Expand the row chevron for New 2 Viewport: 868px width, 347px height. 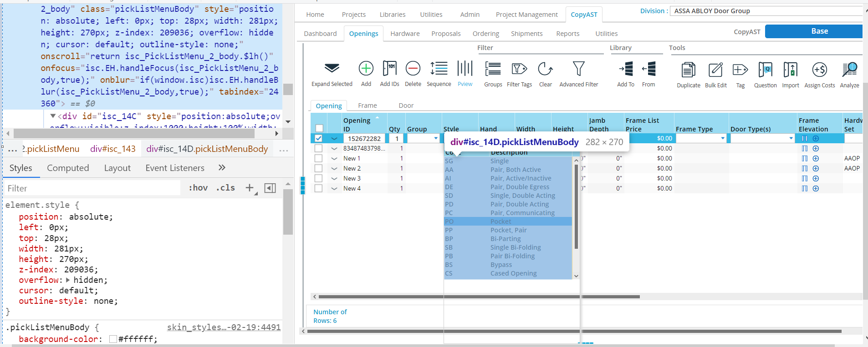point(334,168)
